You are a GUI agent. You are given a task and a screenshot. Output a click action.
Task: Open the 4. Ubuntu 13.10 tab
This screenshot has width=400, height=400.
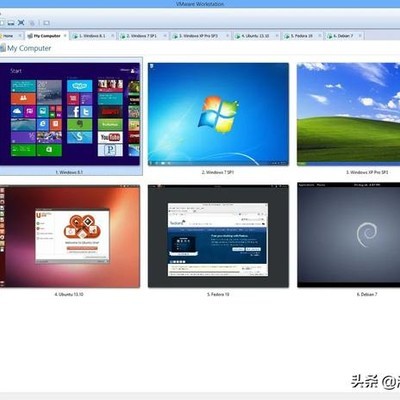coord(255,36)
